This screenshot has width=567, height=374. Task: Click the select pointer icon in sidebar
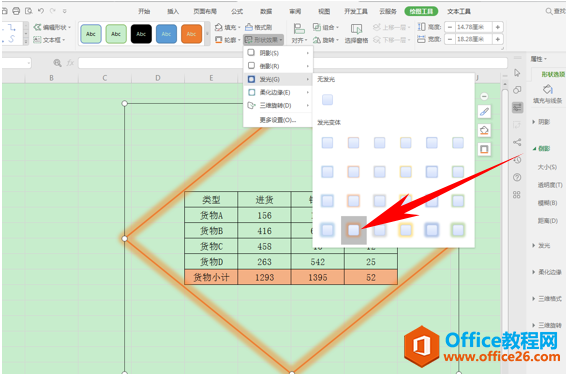(517, 73)
